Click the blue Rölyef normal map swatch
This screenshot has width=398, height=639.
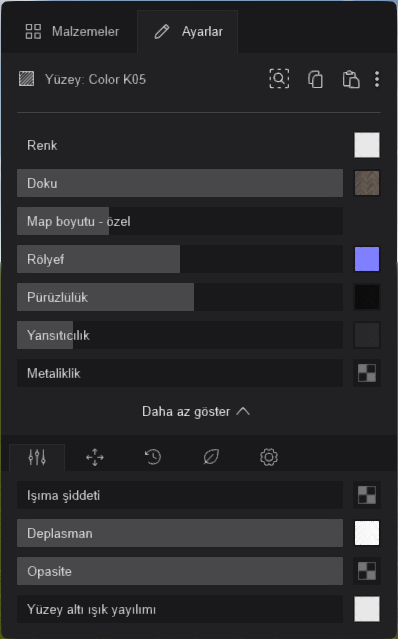pyautogui.click(x=367, y=259)
